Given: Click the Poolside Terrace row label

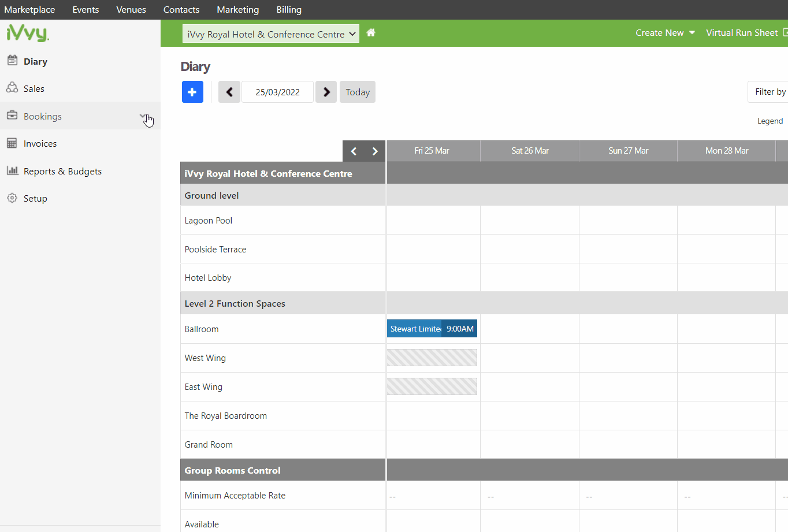Looking at the screenshot, I should click(x=215, y=250).
